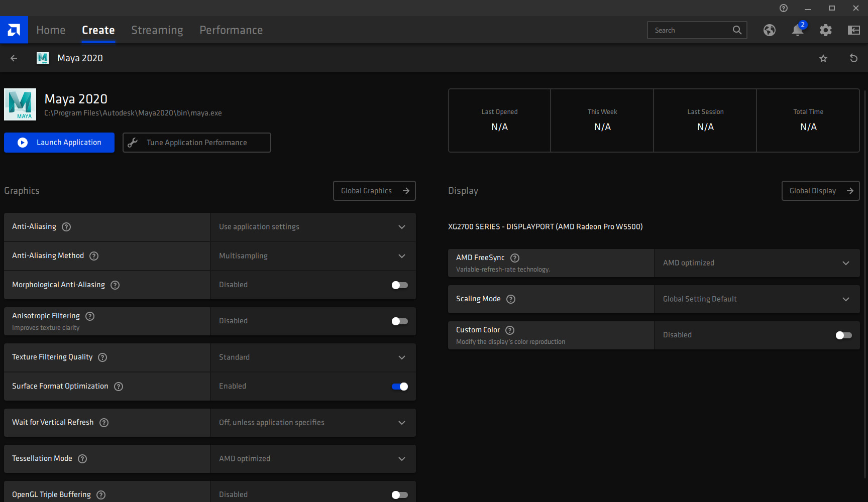This screenshot has height=502, width=868.
Task: Open Global Display settings
Action: 821,191
